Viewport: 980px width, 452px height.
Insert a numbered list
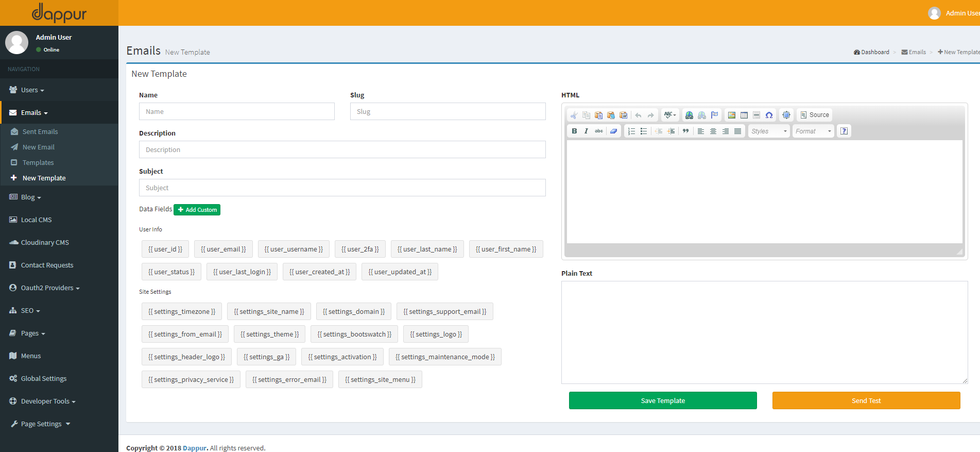coord(631,131)
